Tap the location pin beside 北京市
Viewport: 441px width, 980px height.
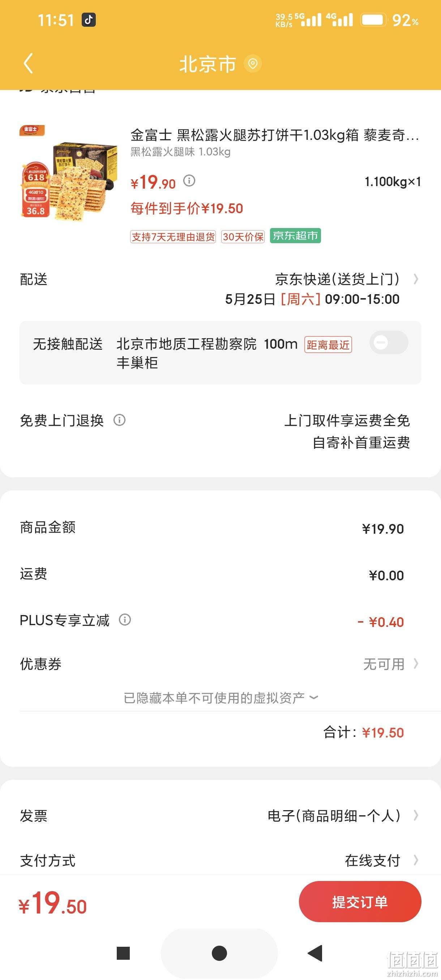[x=253, y=64]
